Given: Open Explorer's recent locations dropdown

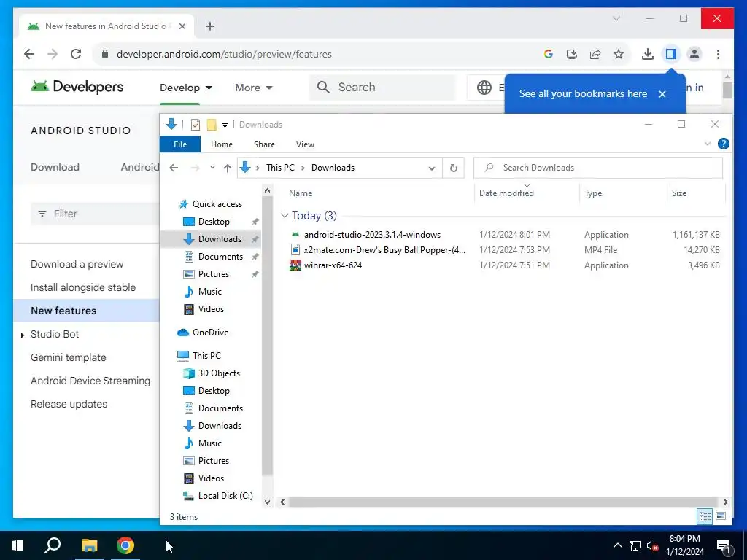Looking at the screenshot, I should point(212,168).
